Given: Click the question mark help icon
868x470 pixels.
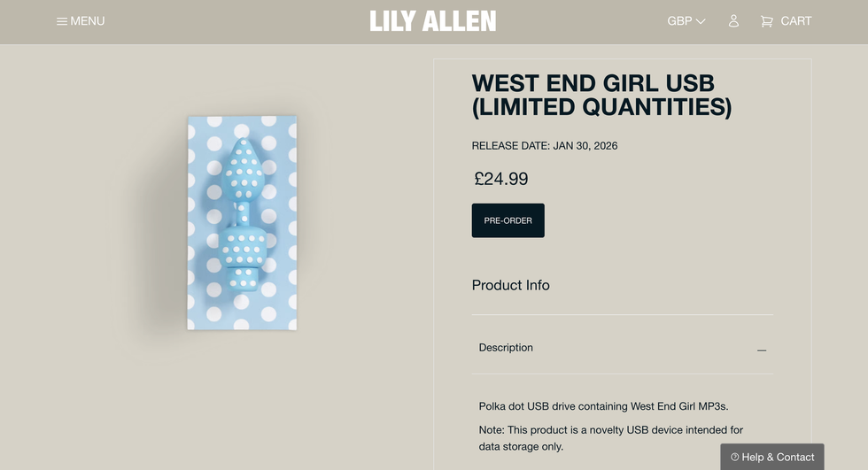Looking at the screenshot, I should tap(734, 458).
